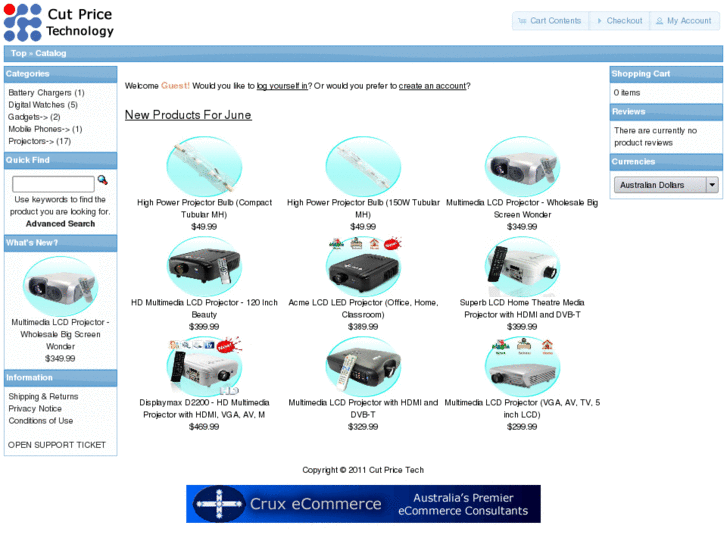The image size is (727, 545).
Task: Click the 'create an account' link
Action: (x=432, y=86)
